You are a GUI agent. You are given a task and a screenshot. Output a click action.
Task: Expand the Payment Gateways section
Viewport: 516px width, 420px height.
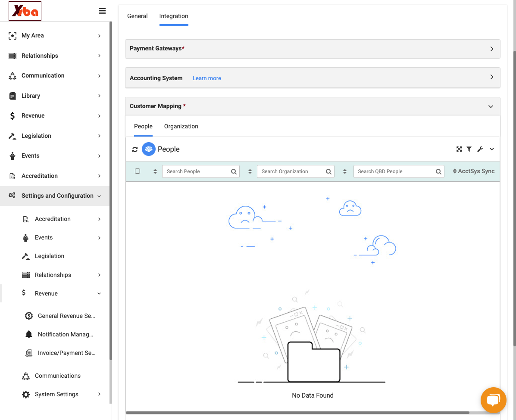(x=492, y=49)
